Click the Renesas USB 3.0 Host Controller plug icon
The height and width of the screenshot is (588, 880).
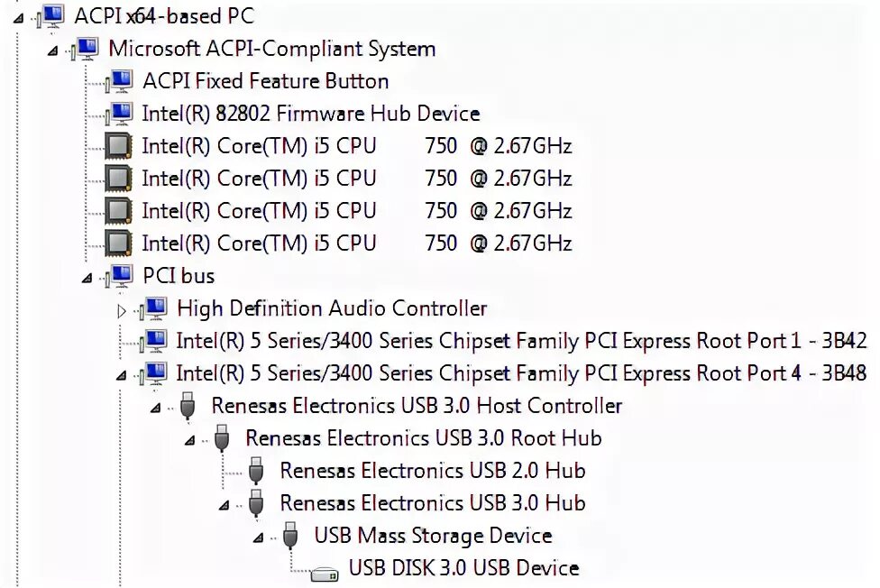188,406
